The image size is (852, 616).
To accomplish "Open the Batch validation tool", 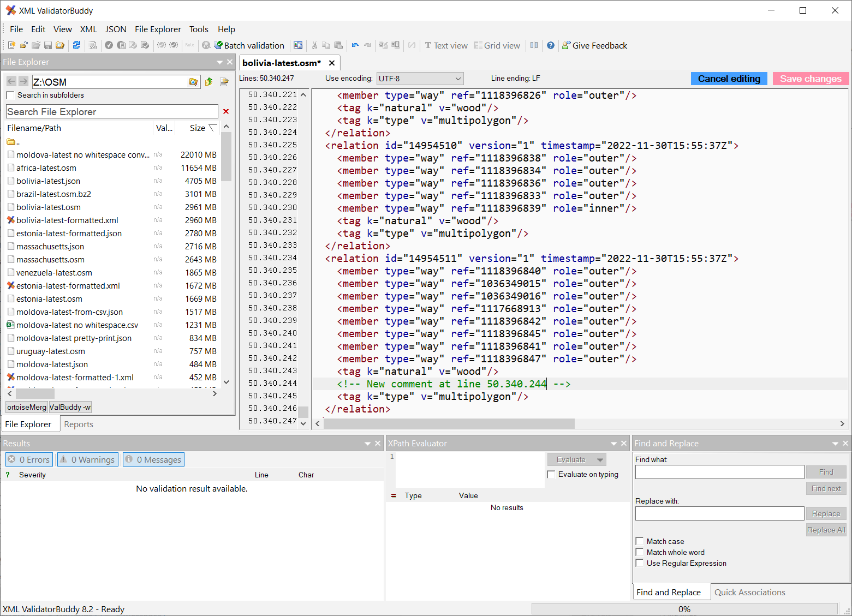I will click(x=249, y=45).
